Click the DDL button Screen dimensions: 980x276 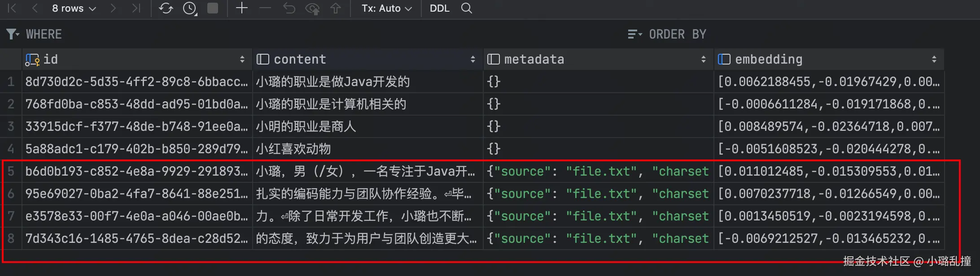point(439,9)
